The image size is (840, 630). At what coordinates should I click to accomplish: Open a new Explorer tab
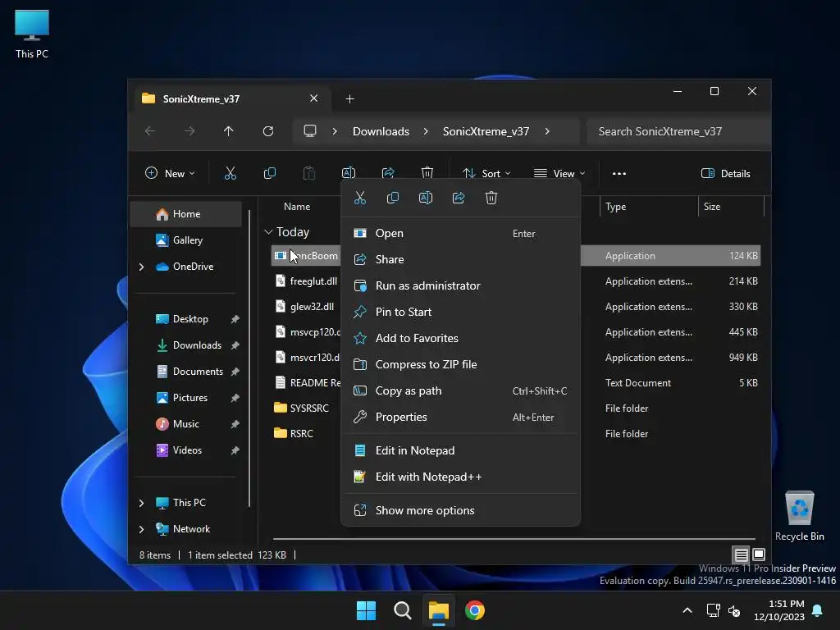coord(349,98)
